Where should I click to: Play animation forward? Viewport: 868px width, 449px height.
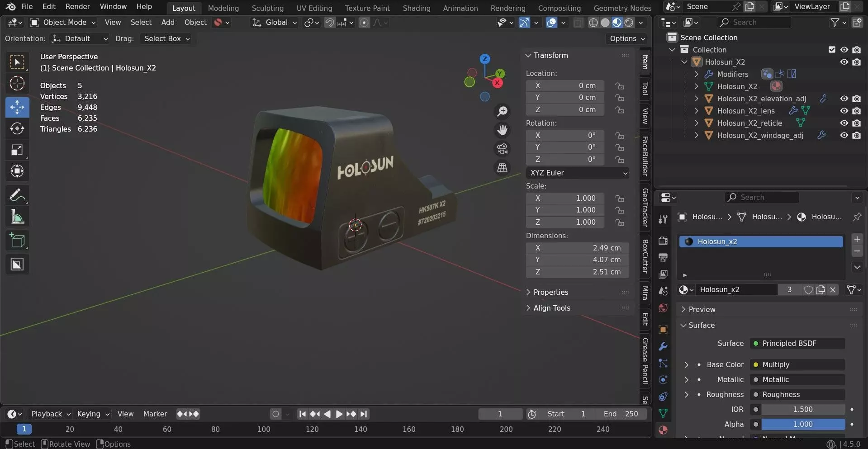(x=339, y=414)
